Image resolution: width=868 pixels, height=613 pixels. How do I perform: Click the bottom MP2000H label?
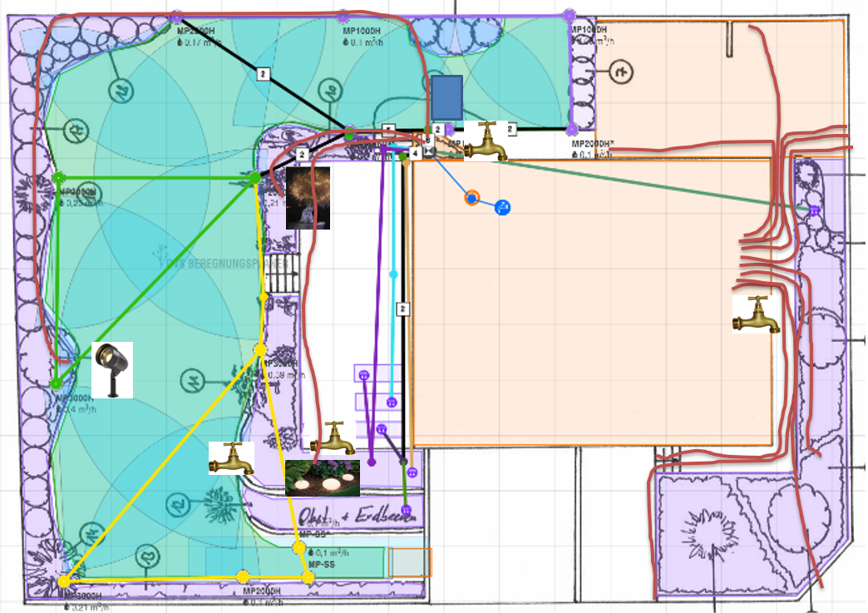click(262, 591)
